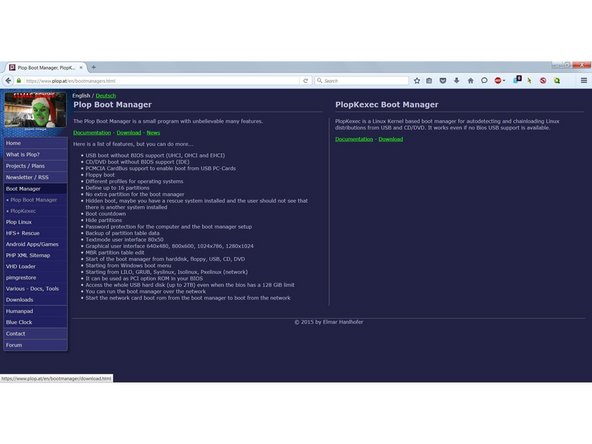This screenshot has width=592, height=444.
Task: Open Plop Boot Manager sidebar sub-item
Action: click(34, 200)
